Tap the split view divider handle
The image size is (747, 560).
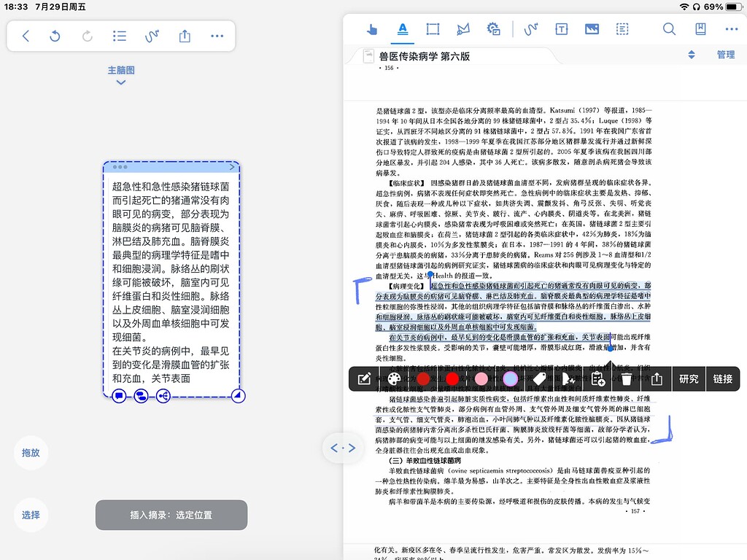pyautogui.click(x=343, y=448)
